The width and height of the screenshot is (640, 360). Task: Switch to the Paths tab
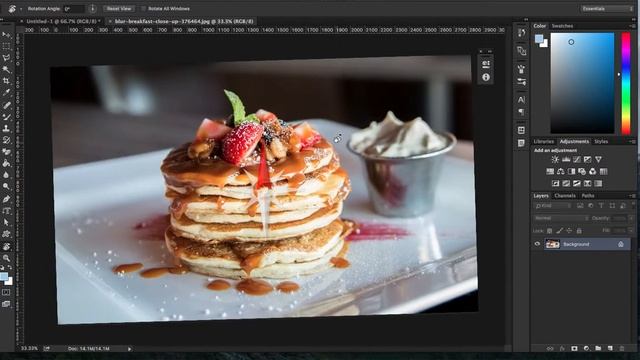(588, 196)
